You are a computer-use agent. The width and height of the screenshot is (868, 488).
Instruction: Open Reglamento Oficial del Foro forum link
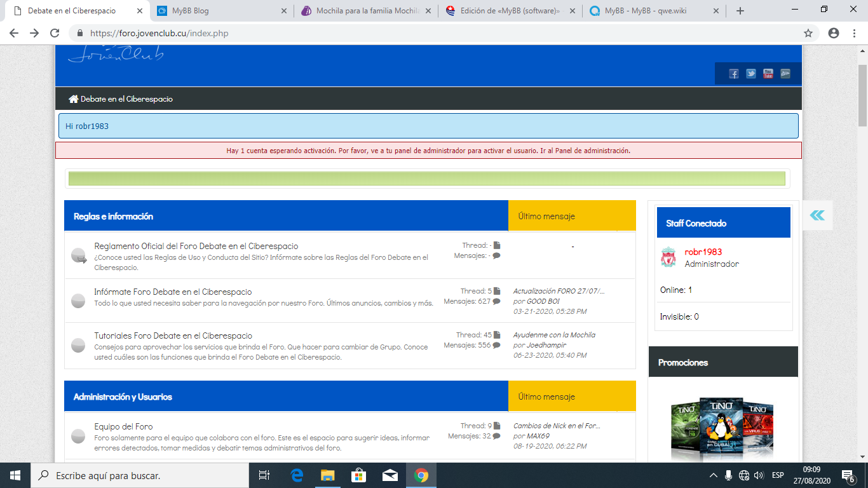pyautogui.click(x=196, y=246)
